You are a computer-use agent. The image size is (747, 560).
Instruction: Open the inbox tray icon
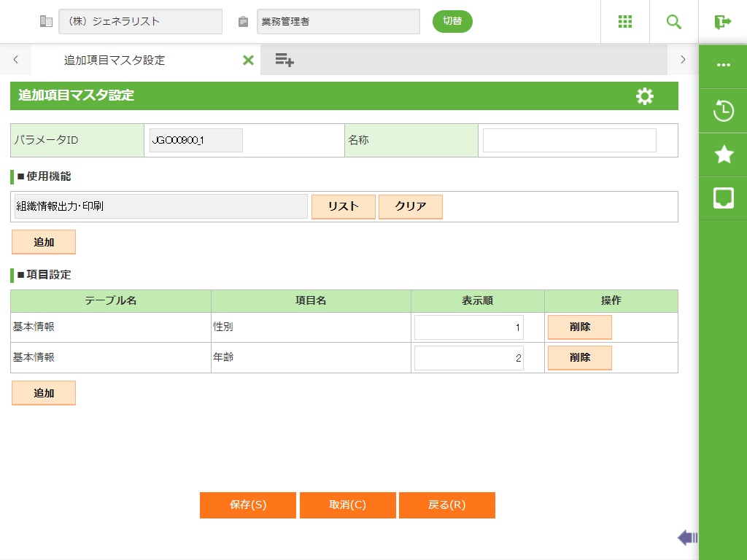[x=723, y=198]
